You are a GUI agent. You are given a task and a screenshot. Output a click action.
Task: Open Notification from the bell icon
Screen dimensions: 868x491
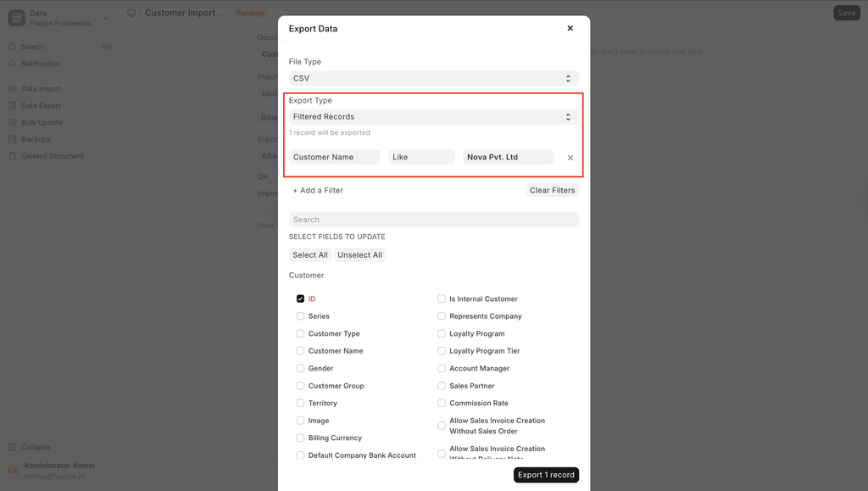coord(13,64)
